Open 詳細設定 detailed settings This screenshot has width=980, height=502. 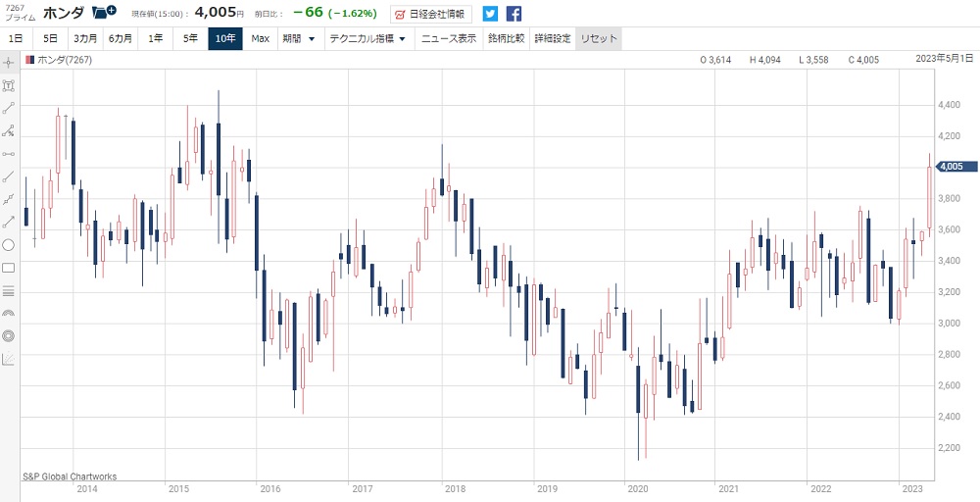(553, 39)
